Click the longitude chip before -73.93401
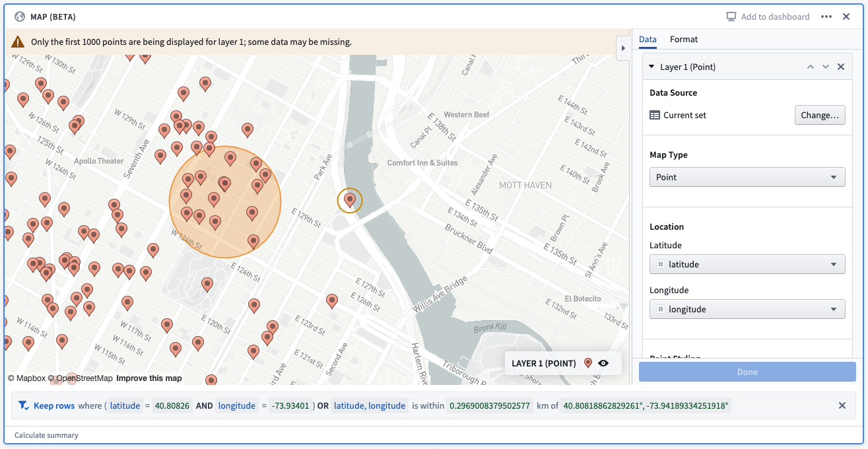The height and width of the screenshot is (449, 868). tap(237, 405)
